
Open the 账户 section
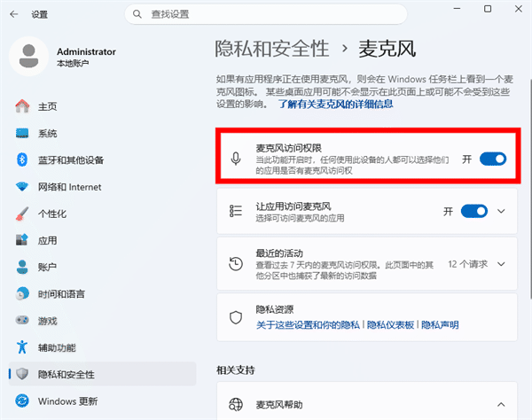(x=103, y=267)
